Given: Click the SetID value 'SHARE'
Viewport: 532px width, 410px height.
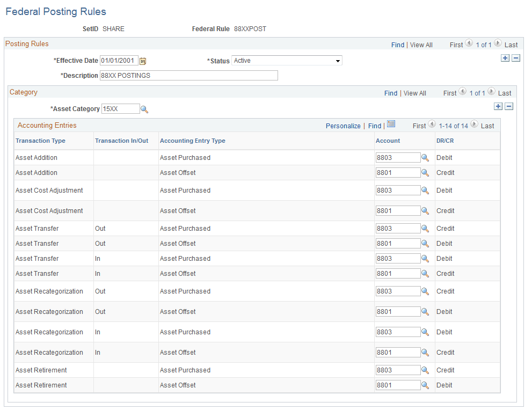Looking at the screenshot, I should [113, 29].
